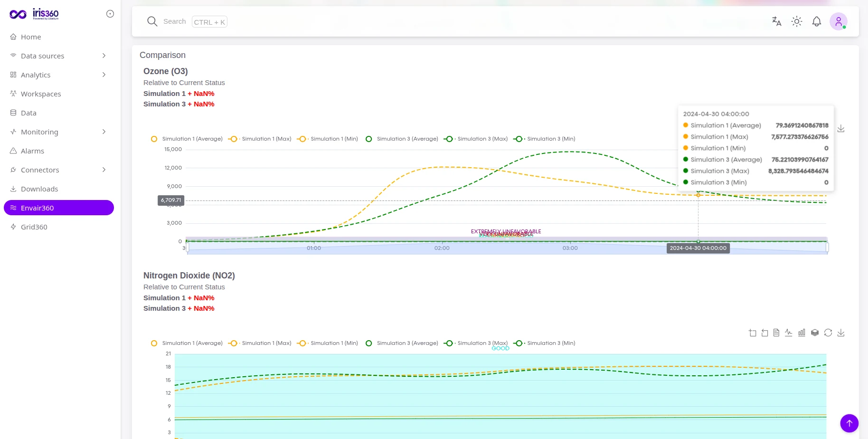Screen dimensions: 868x439
Task: Toggle Simulation 3 (Average) in Ozone legend
Action: coord(402,139)
